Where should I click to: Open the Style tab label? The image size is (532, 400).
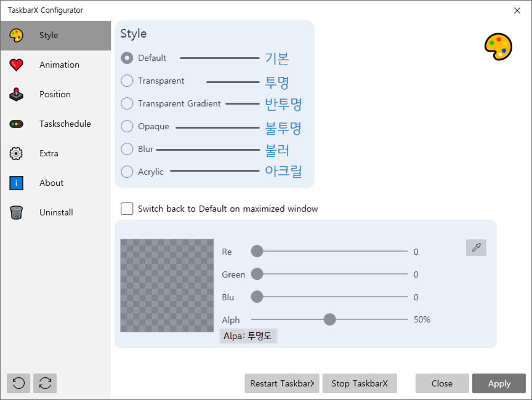coord(49,35)
